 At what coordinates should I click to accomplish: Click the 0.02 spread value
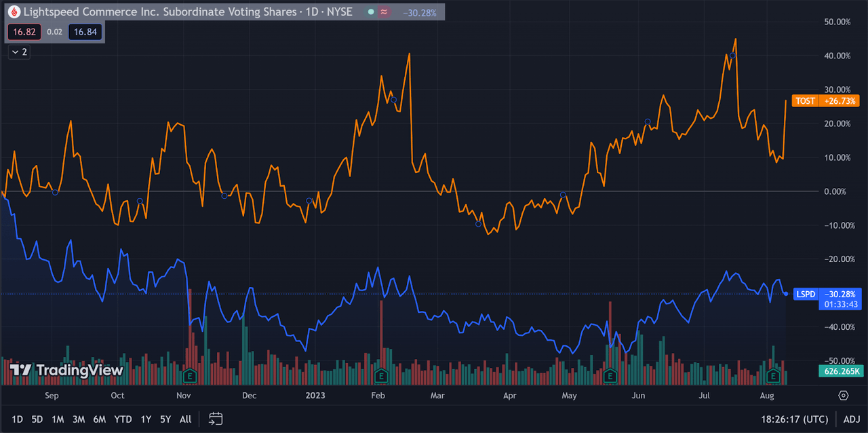(55, 32)
